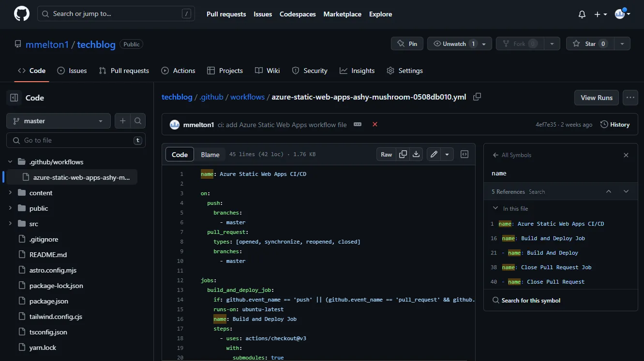Click the Go to file field

[76, 140]
